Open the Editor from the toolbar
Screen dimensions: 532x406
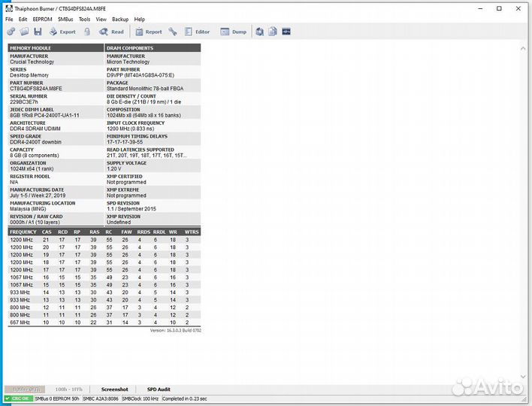(x=197, y=32)
